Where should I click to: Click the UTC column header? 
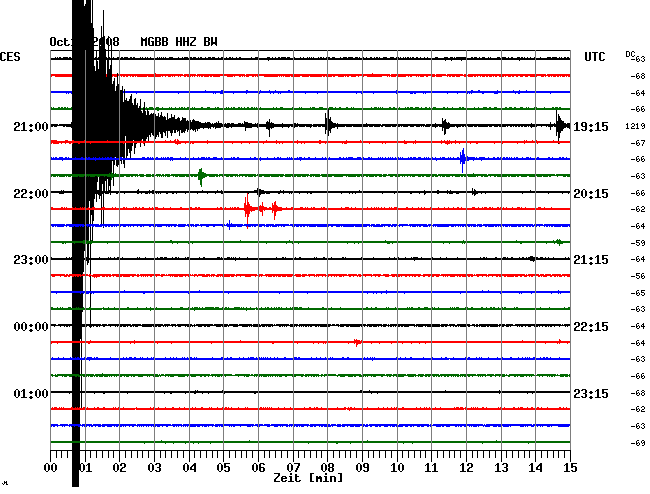pyautogui.click(x=594, y=57)
